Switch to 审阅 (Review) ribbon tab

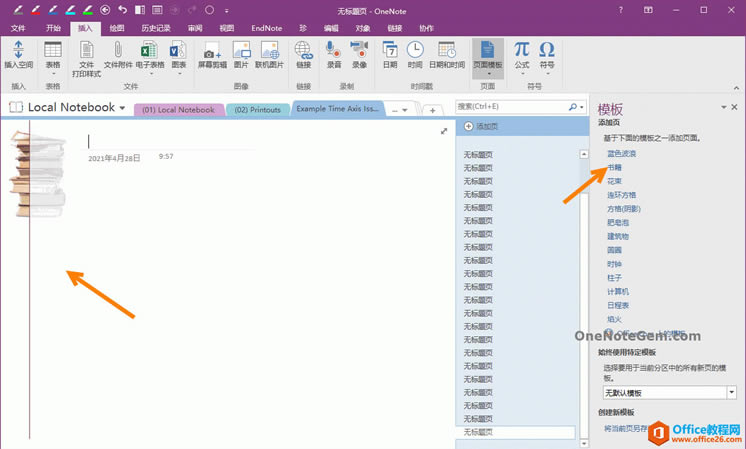coord(195,28)
